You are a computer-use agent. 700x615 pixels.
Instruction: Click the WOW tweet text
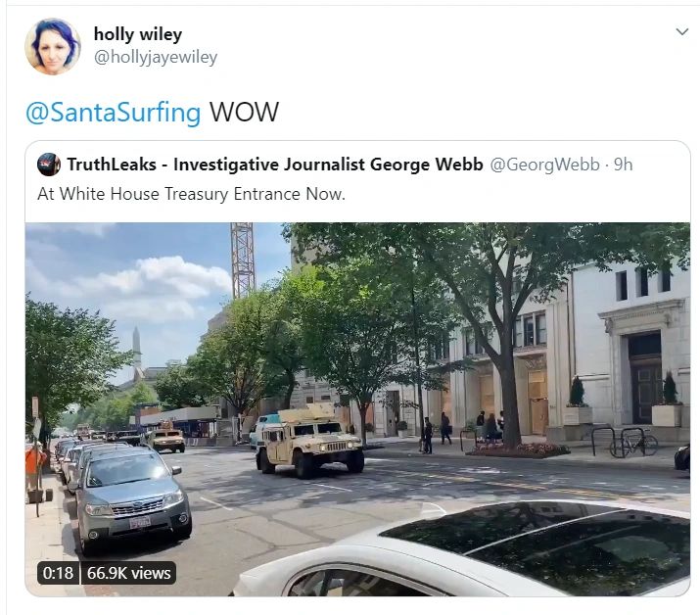(244, 112)
